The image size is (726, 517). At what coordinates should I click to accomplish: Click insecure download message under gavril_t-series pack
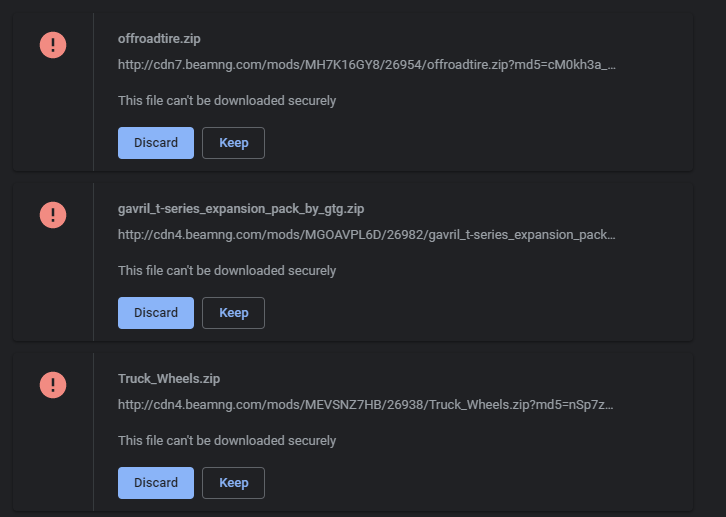(227, 270)
